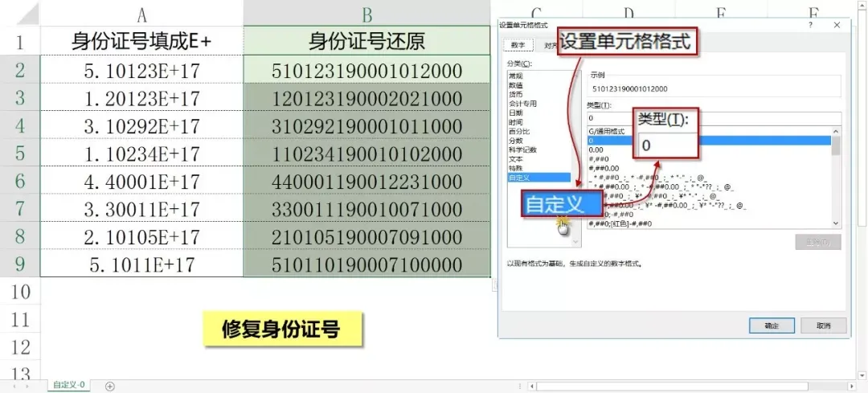Screen dimensions: 868x393
Task: Select cell 120123190002021000
Action: [x=366, y=98]
